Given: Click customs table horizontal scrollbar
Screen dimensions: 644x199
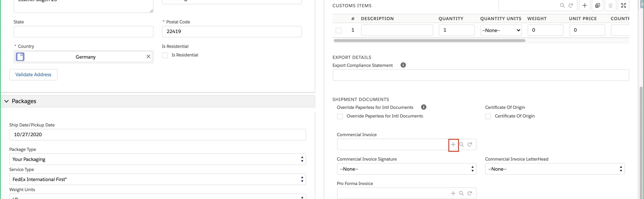Looking at the screenshot, I should click(429, 40).
